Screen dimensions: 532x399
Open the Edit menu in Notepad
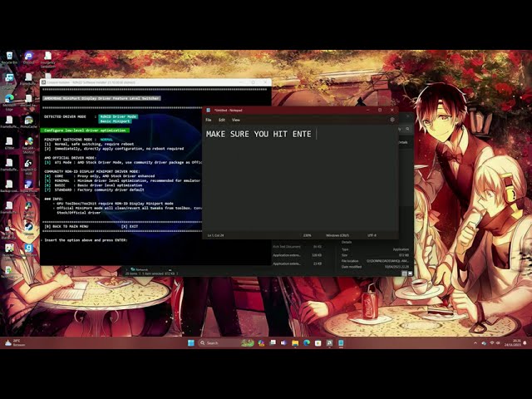222,120
